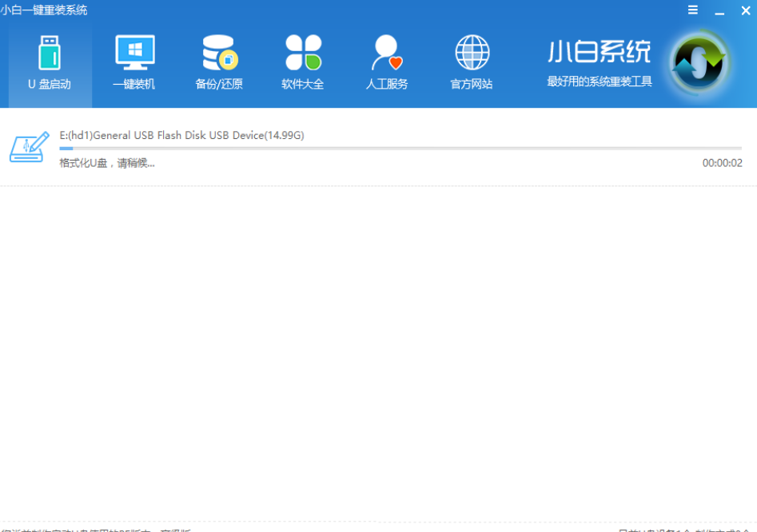Open the hamburger menu in title bar
This screenshot has width=757, height=532.
pyautogui.click(x=692, y=10)
